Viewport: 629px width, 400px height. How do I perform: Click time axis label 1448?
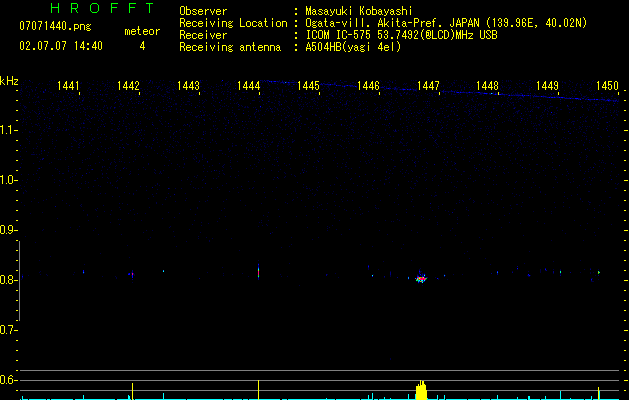[x=487, y=86]
